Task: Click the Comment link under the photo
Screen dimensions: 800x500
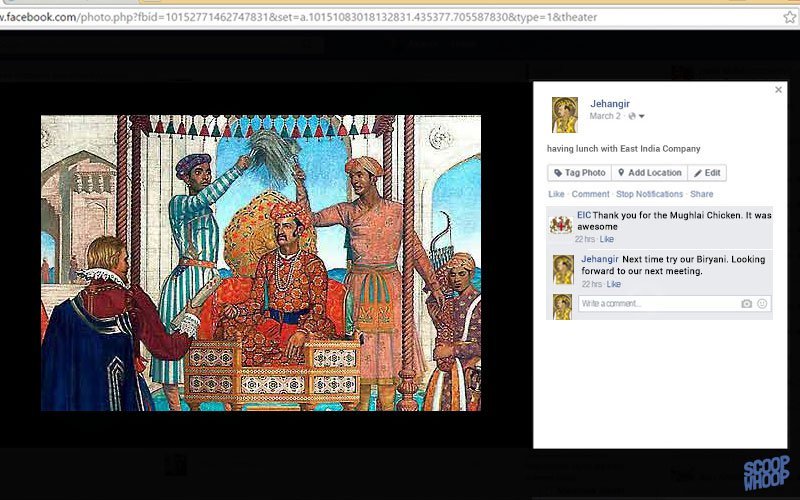Action: click(x=590, y=194)
